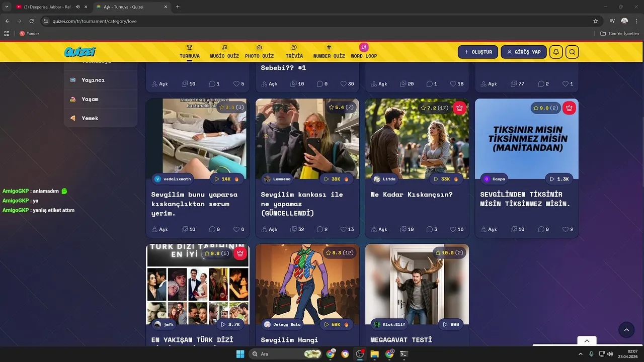
Task: Open SEVGİLİNDEN TİKSİNİR MİSİN title
Action: click(525, 199)
